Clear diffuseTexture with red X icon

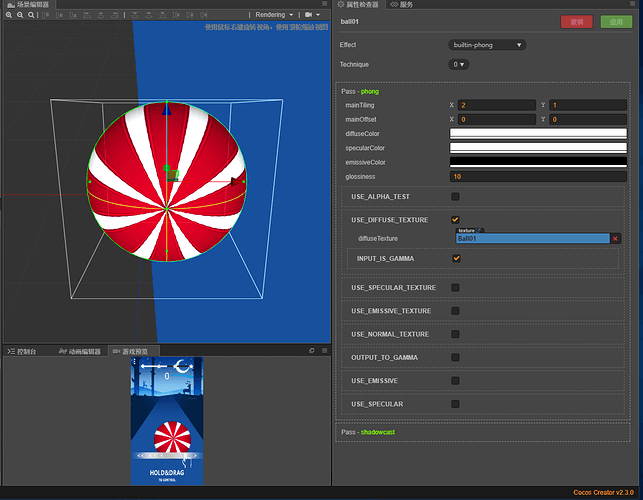point(616,238)
